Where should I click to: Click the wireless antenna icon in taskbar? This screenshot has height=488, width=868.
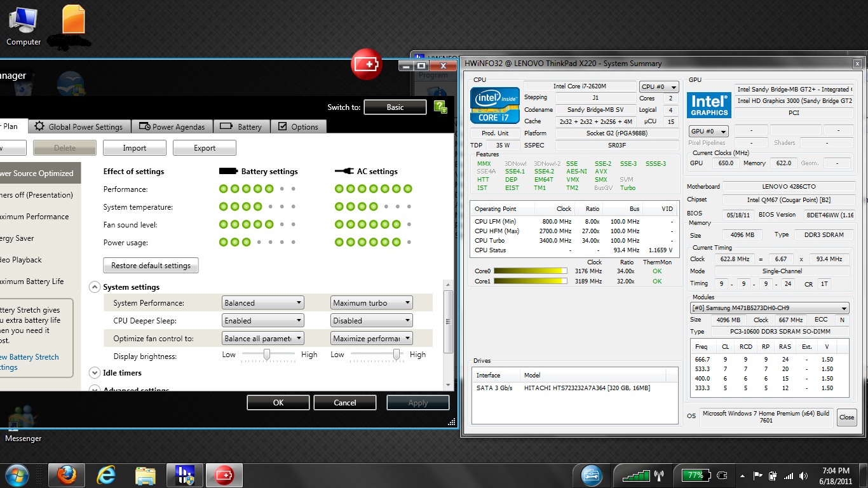pyautogui.click(x=659, y=475)
